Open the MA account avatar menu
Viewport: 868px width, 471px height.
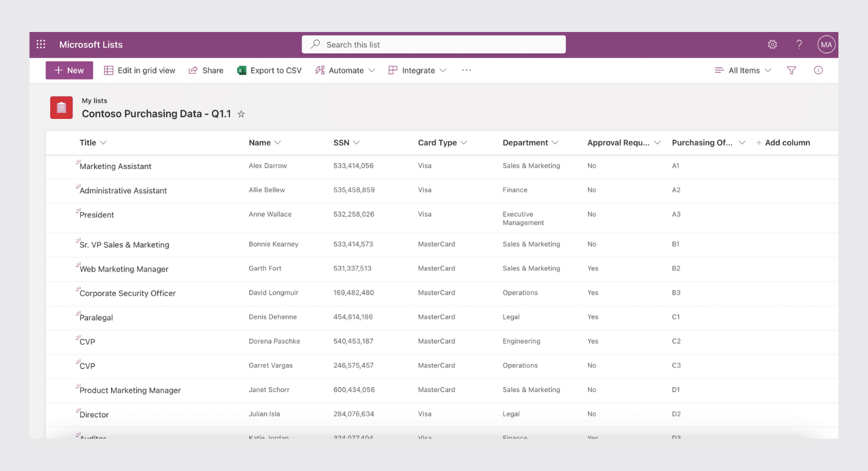click(x=826, y=44)
